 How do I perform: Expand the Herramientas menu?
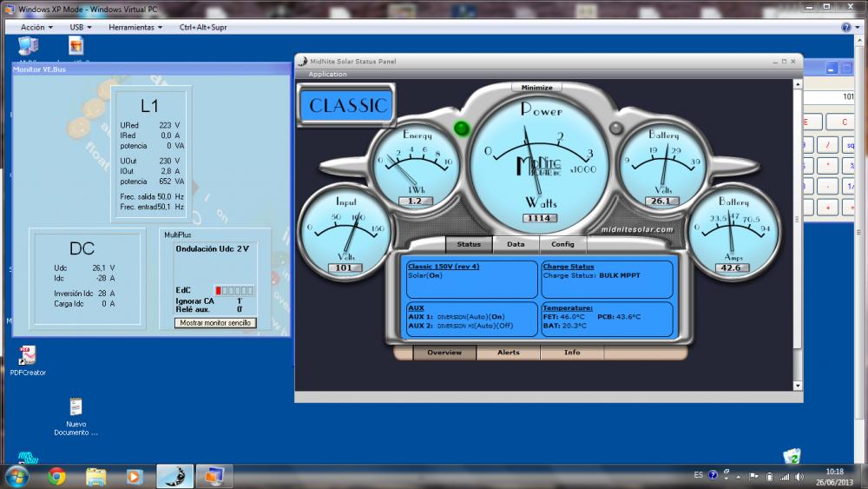coord(135,27)
